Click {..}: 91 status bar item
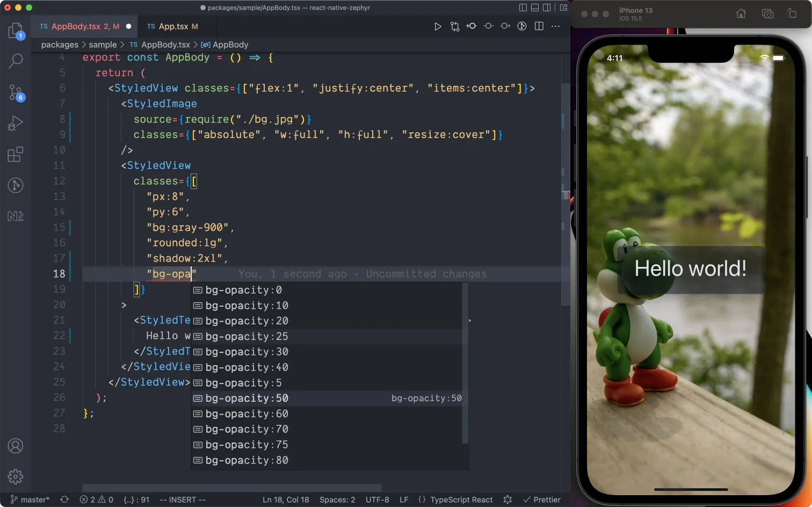The image size is (812, 507). point(136,499)
